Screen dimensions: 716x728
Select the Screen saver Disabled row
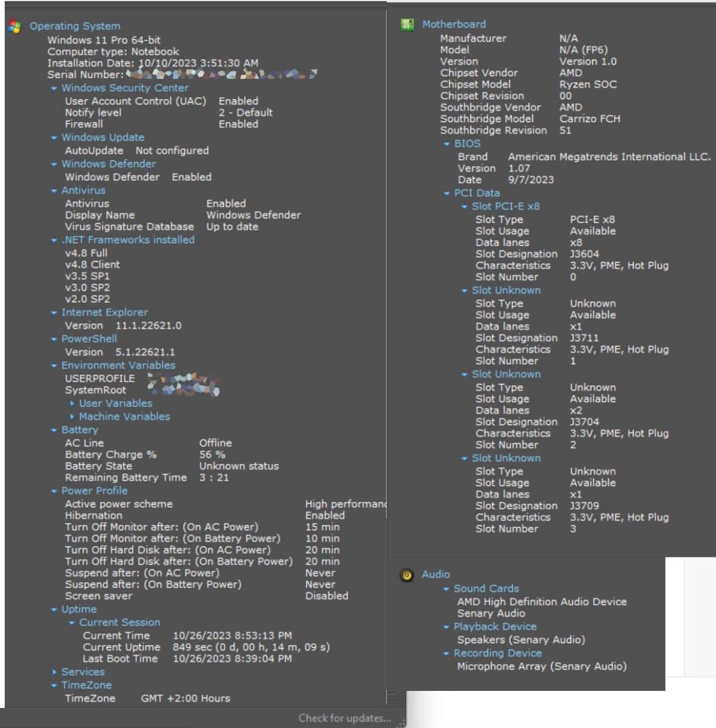coord(207,597)
